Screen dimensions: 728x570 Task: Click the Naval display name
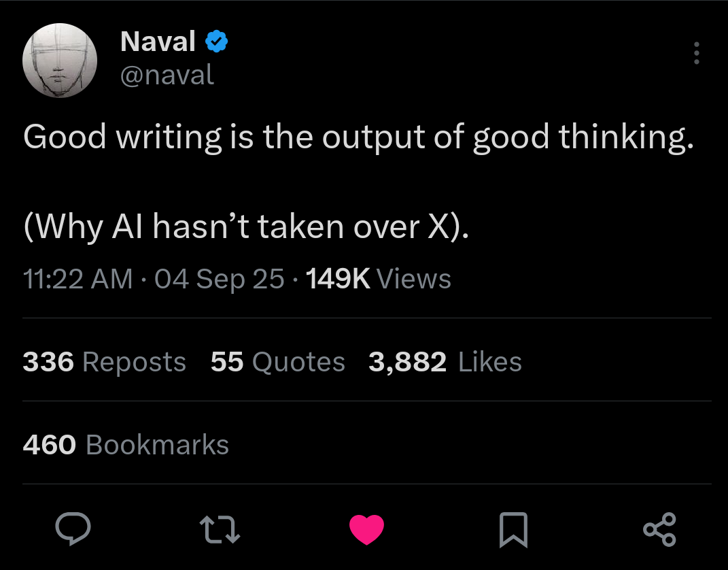pyautogui.click(x=158, y=42)
